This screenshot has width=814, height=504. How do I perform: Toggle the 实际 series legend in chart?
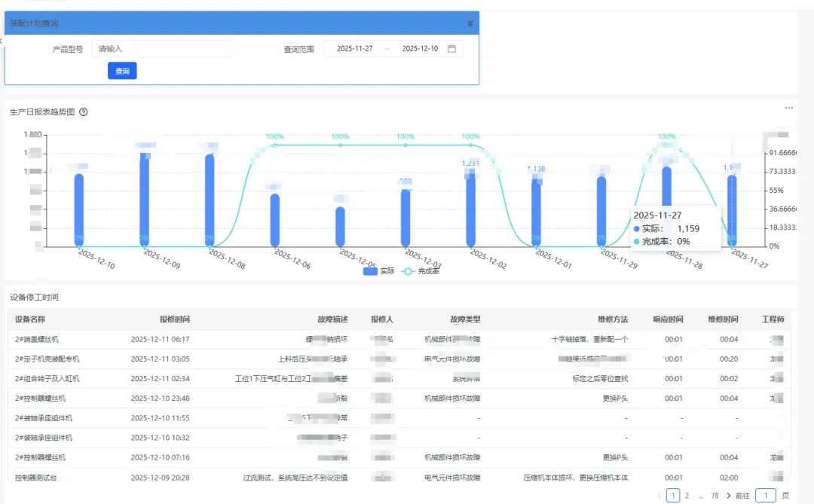click(x=379, y=270)
